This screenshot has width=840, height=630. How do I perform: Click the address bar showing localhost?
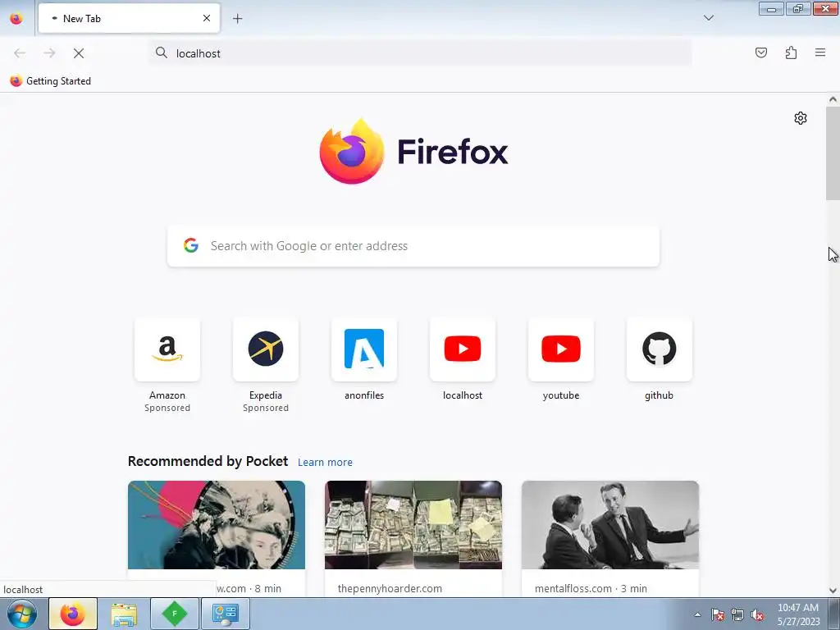[x=421, y=53]
